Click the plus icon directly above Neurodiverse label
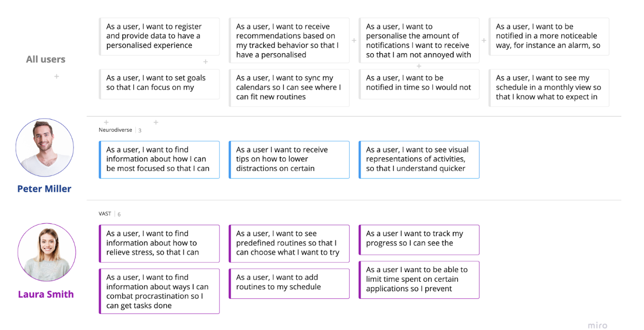This screenshot has width=644, height=330. pyautogui.click(x=106, y=122)
